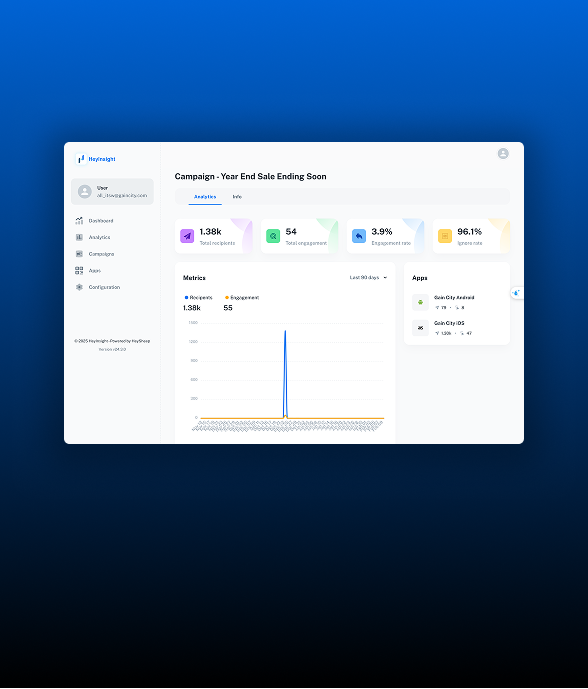Screen dimensions: 588x689
Task: Click the blue Engagement rate reply icon
Action: point(359,236)
